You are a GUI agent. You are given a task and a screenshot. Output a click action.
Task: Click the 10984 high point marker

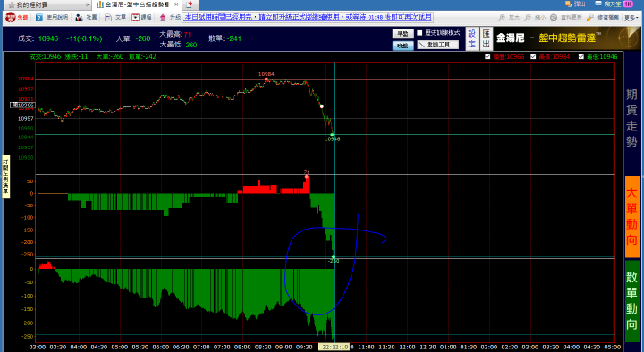(267, 79)
